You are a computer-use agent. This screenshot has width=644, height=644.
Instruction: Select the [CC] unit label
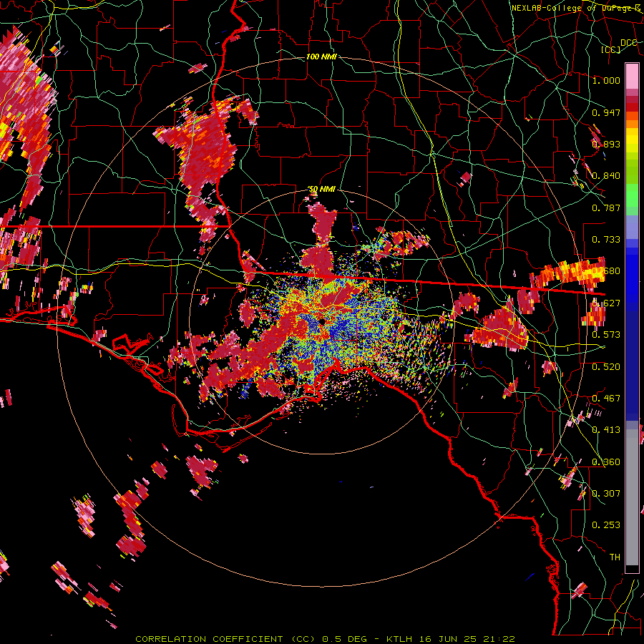click(611, 49)
